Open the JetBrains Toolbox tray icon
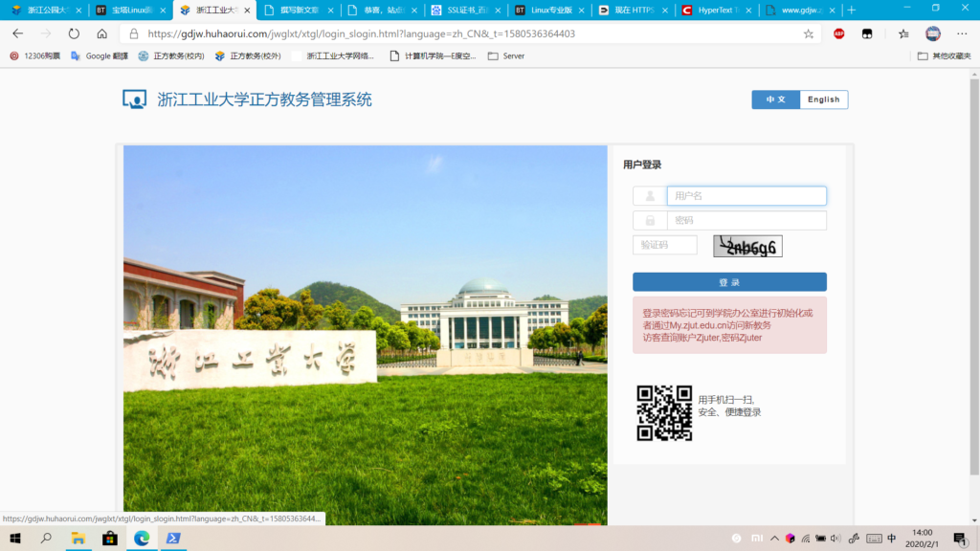This screenshot has width=980, height=551. pyautogui.click(x=790, y=538)
